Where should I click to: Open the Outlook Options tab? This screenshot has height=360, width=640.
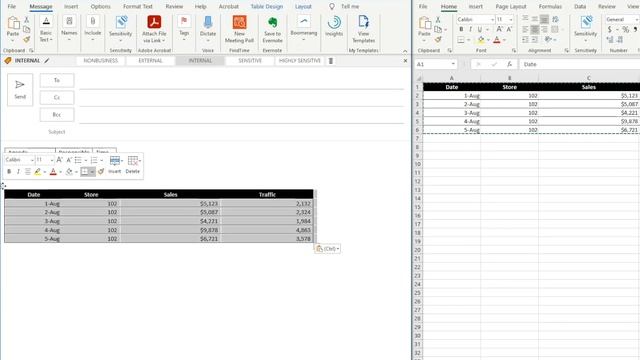100,7
